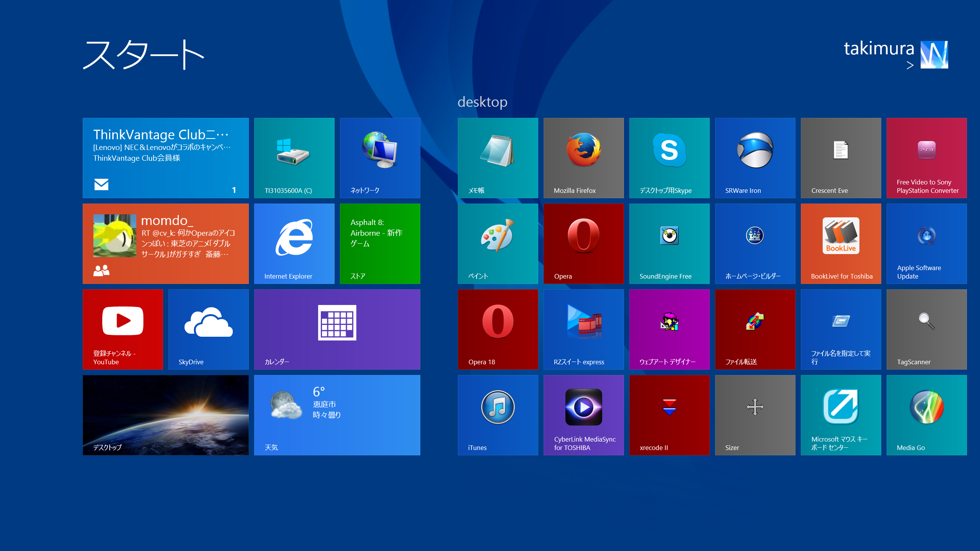Click the user account avatar picture
The image size is (980, 551).
click(x=934, y=55)
